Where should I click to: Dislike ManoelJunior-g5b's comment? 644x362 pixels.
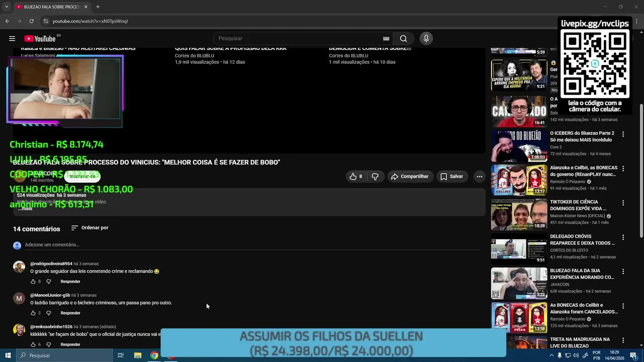point(49,313)
